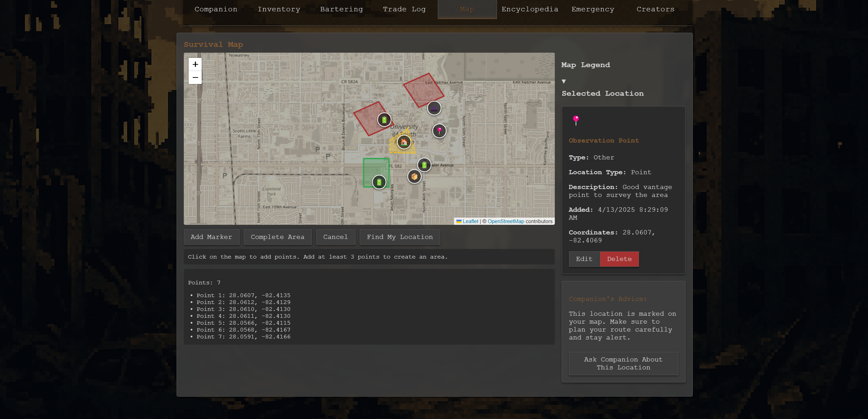
Task: Click the pink pushpin observation marker
Action: coord(439,131)
